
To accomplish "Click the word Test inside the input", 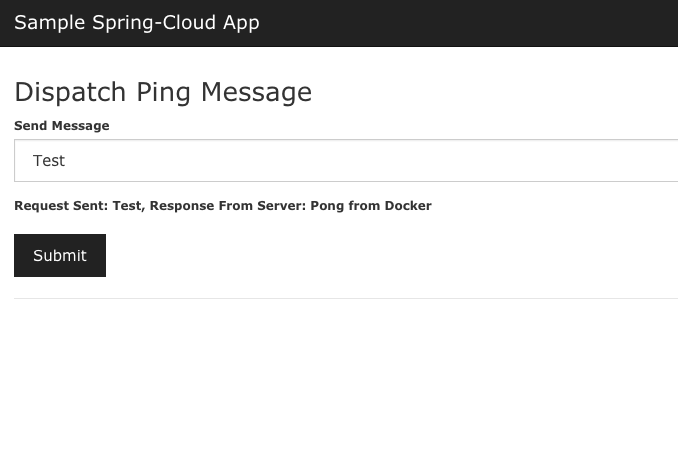I will pyautogui.click(x=49, y=160).
